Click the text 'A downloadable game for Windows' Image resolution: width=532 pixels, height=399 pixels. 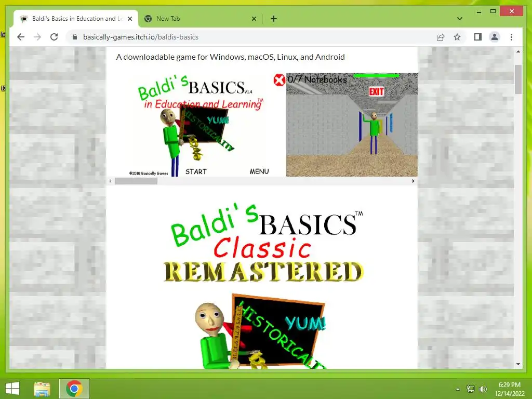[x=181, y=57]
